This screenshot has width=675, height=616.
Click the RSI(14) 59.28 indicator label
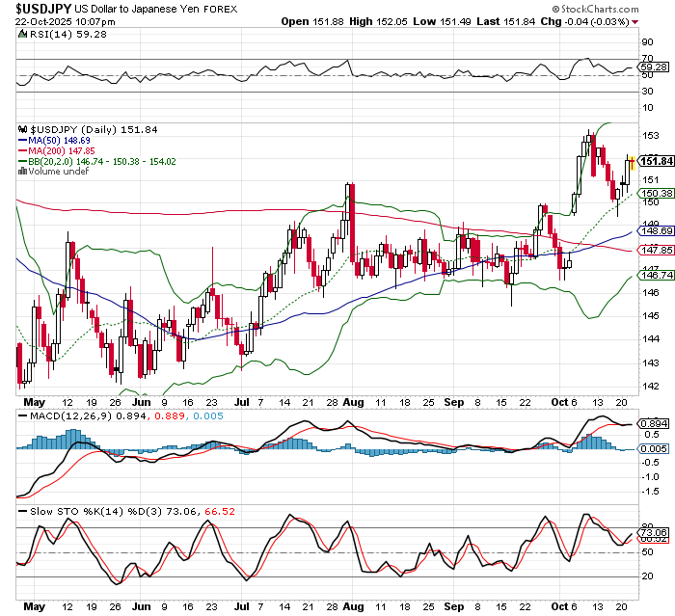point(68,34)
